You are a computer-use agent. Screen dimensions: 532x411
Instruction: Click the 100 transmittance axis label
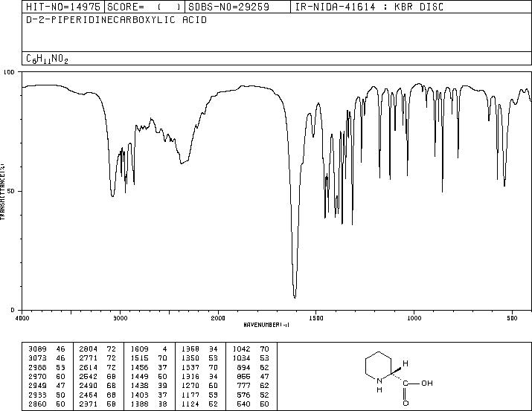[x=10, y=72]
